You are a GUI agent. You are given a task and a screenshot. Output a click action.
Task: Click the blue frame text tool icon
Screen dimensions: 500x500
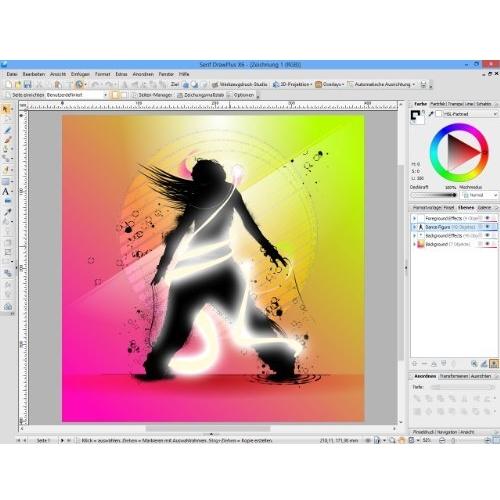(x=8, y=201)
